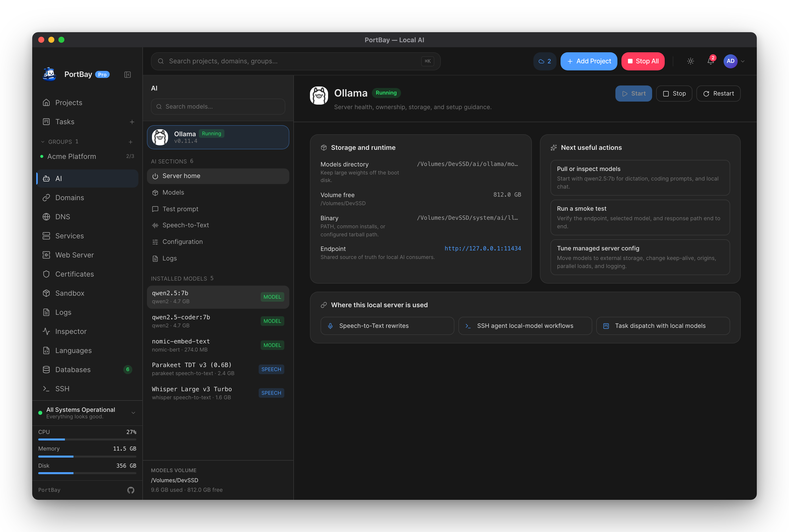The image size is (789, 532).
Task: Toggle the light/dark theme sun icon
Action: click(690, 61)
